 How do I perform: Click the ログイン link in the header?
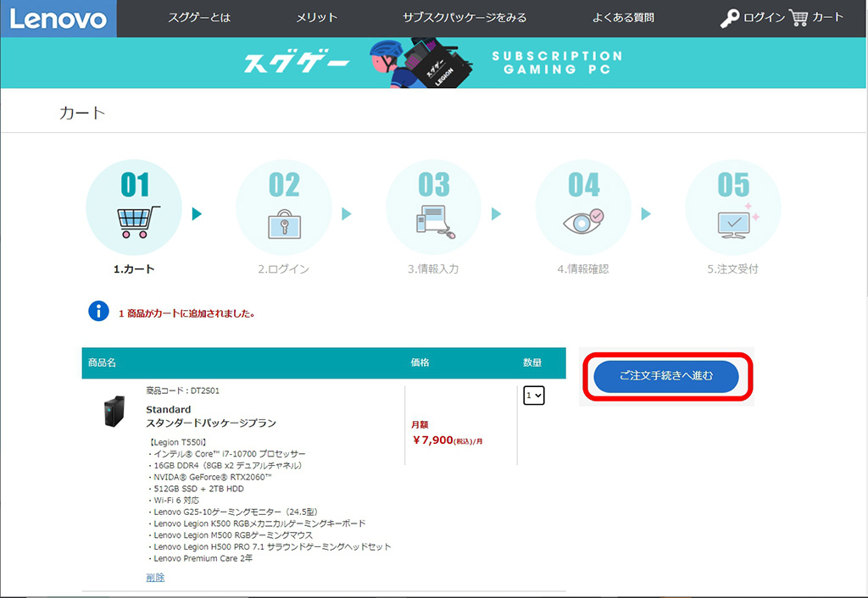pyautogui.click(x=764, y=18)
